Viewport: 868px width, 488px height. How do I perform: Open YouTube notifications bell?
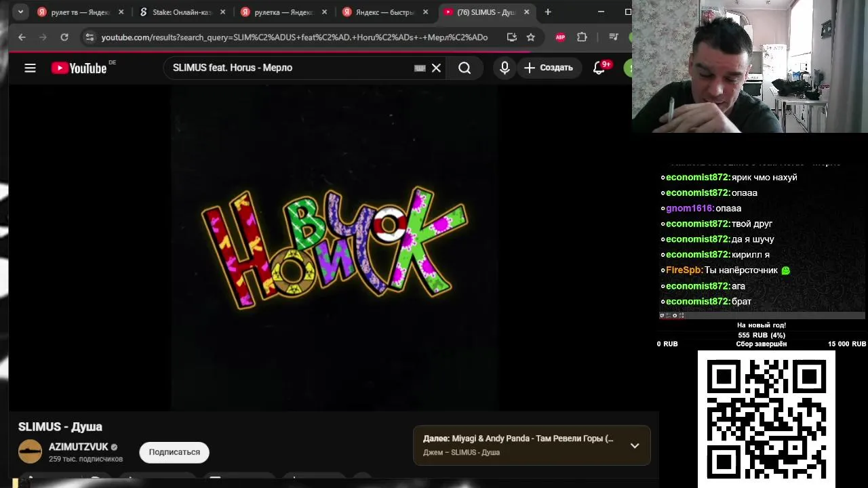[599, 68]
